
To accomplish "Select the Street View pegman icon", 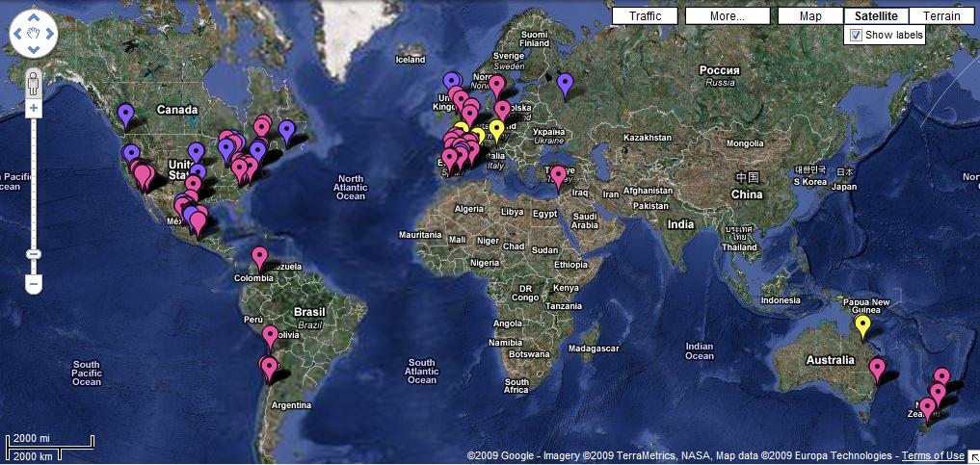I will click(x=34, y=84).
